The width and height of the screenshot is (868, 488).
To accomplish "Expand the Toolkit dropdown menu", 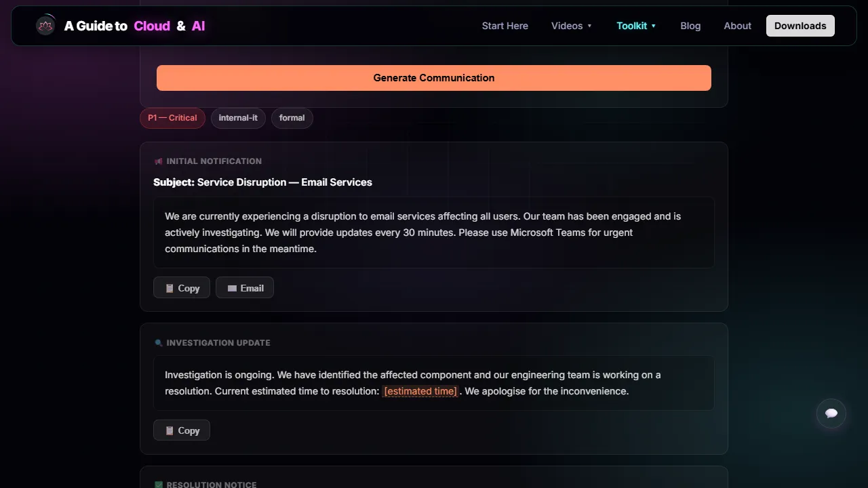I will [x=636, y=26].
